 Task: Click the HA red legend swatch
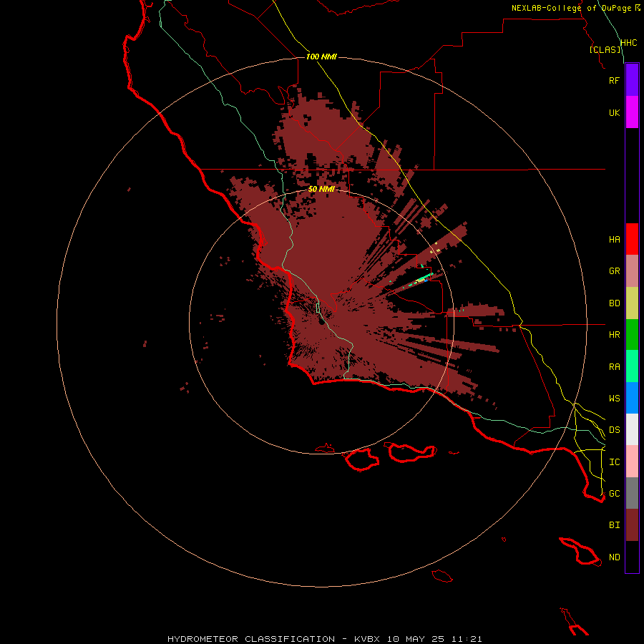pyautogui.click(x=632, y=239)
